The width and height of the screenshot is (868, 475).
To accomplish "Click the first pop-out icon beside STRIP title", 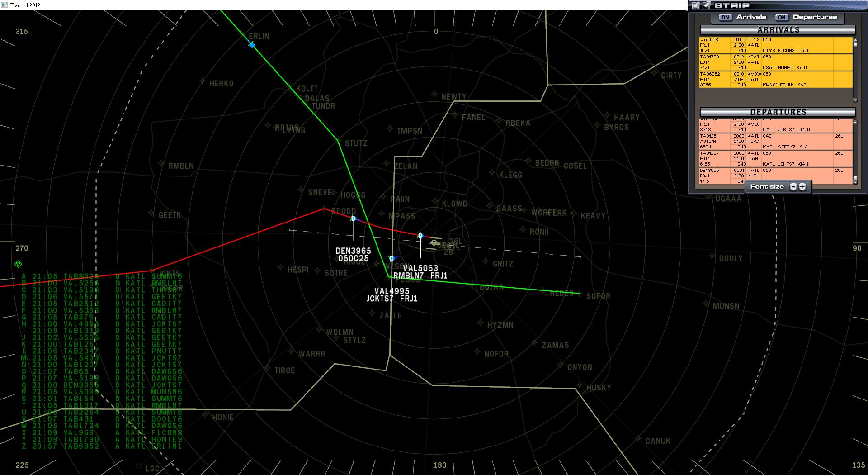I will click(x=696, y=5).
